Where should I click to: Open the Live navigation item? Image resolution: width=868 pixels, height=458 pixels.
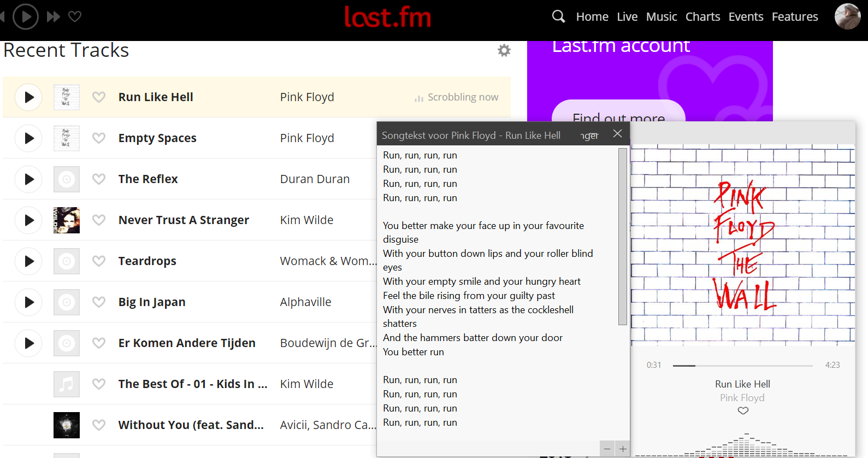click(627, 17)
